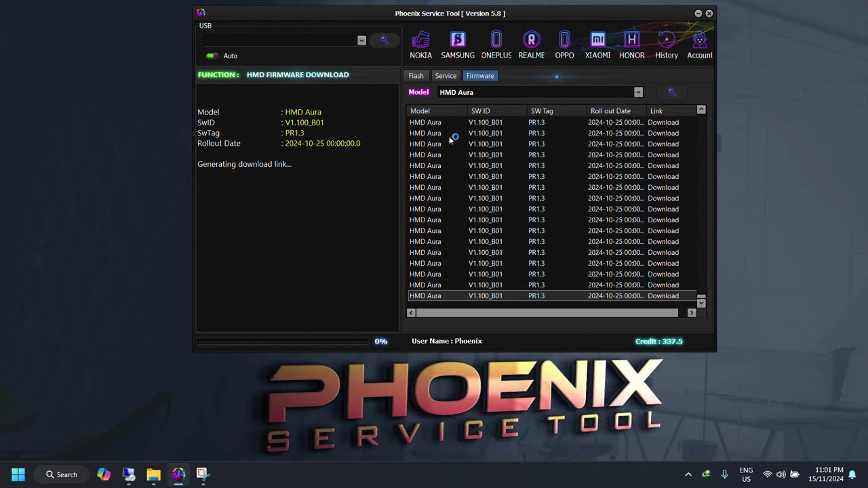Open the ONEPLUS brand section
Screen dimensions: 868x488
(496, 45)
